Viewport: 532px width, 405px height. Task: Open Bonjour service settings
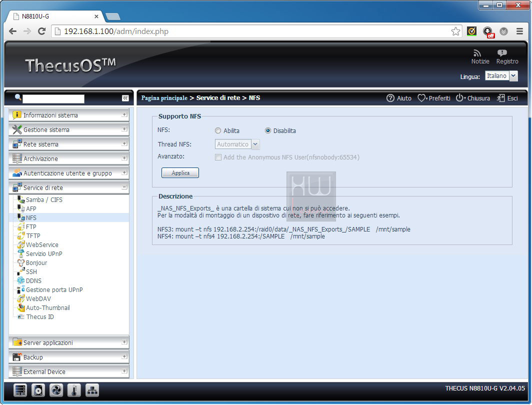click(x=36, y=263)
